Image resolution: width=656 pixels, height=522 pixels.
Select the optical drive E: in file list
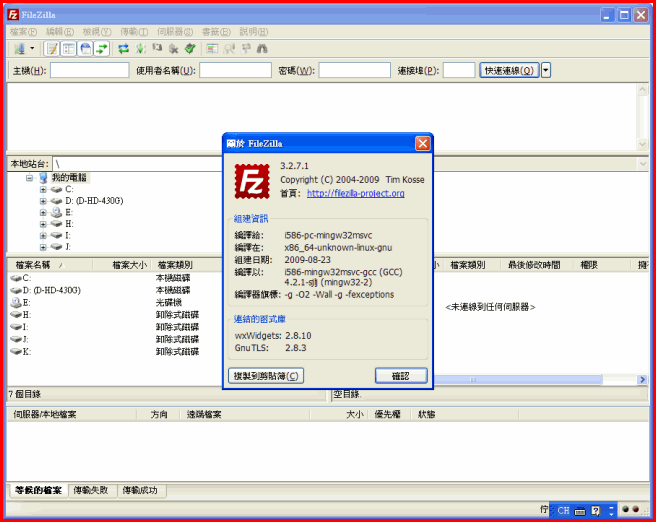tap(20, 302)
